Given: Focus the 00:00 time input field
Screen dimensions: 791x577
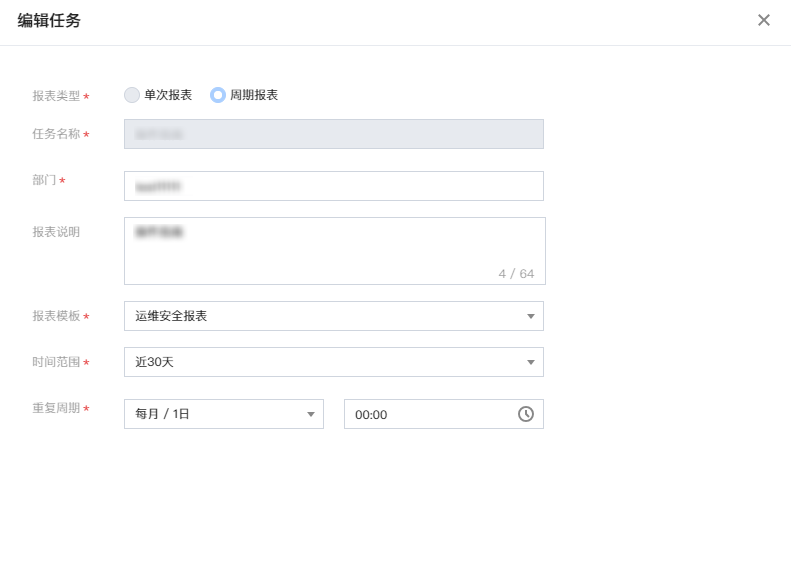Looking at the screenshot, I should pyautogui.click(x=444, y=414).
